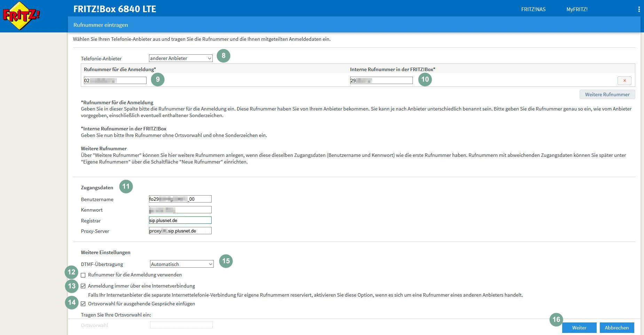The width and height of the screenshot is (644, 335).
Task: Click the step 9 marker badge
Action: point(158,79)
